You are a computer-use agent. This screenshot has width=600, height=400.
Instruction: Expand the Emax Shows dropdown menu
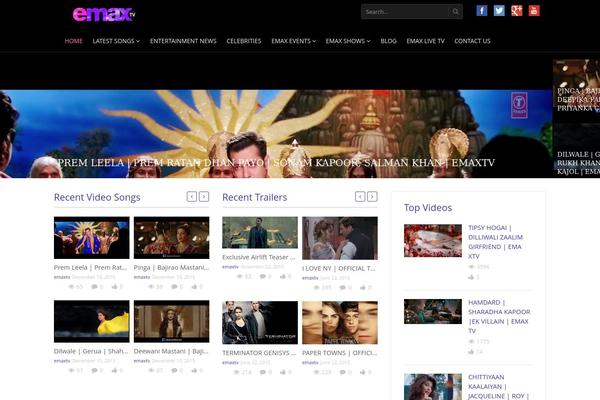pyautogui.click(x=348, y=41)
